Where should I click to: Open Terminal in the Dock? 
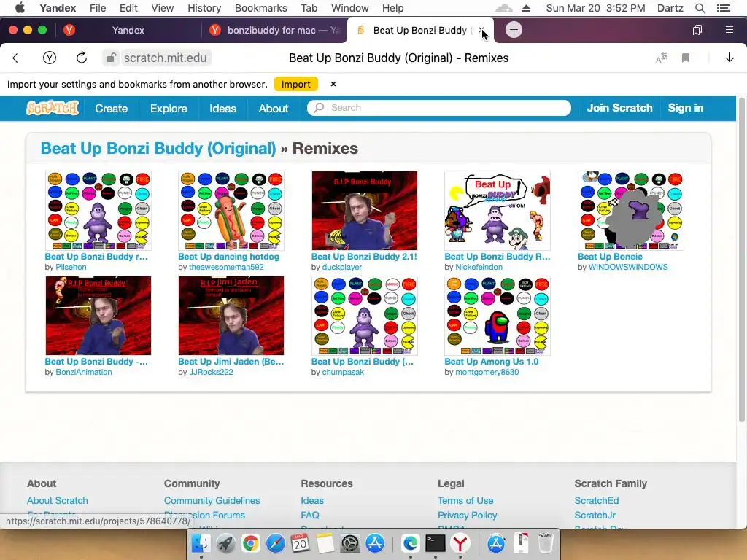point(435,543)
